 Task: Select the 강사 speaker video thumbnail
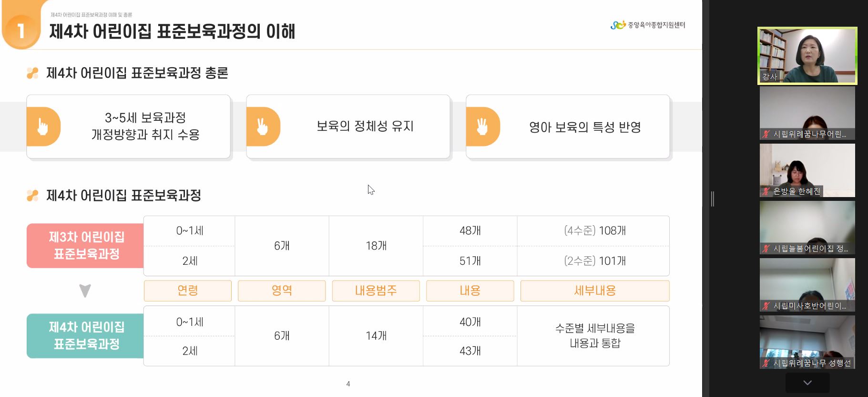click(x=807, y=56)
